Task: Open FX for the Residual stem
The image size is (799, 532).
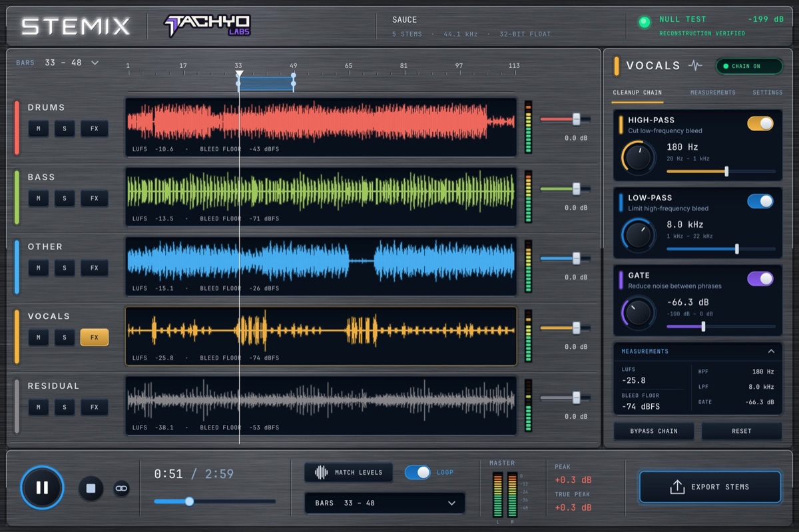Action: pos(95,407)
